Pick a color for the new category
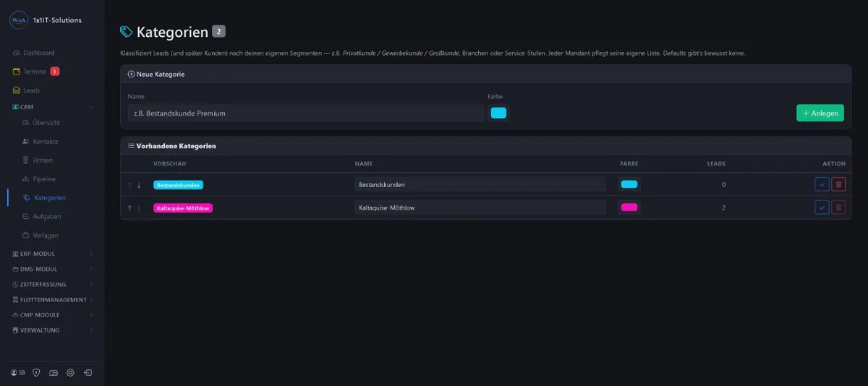The image size is (868, 386). 498,113
